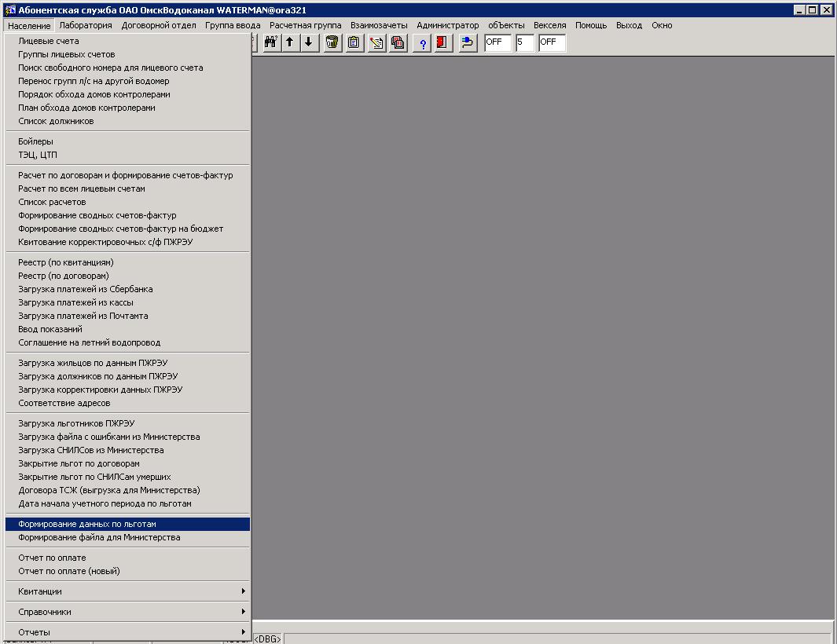Select Ввод показаний menu item
This screenshot has width=837, height=644.
click(50, 329)
